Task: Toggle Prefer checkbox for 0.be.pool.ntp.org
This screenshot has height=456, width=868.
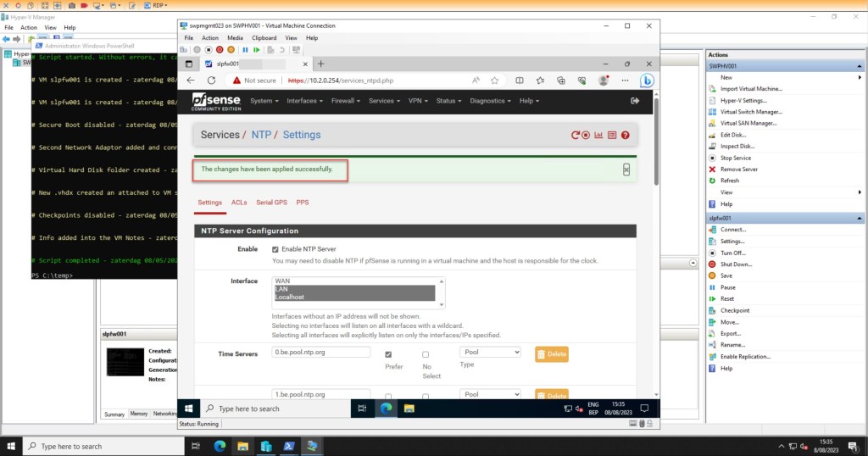Action: click(388, 354)
